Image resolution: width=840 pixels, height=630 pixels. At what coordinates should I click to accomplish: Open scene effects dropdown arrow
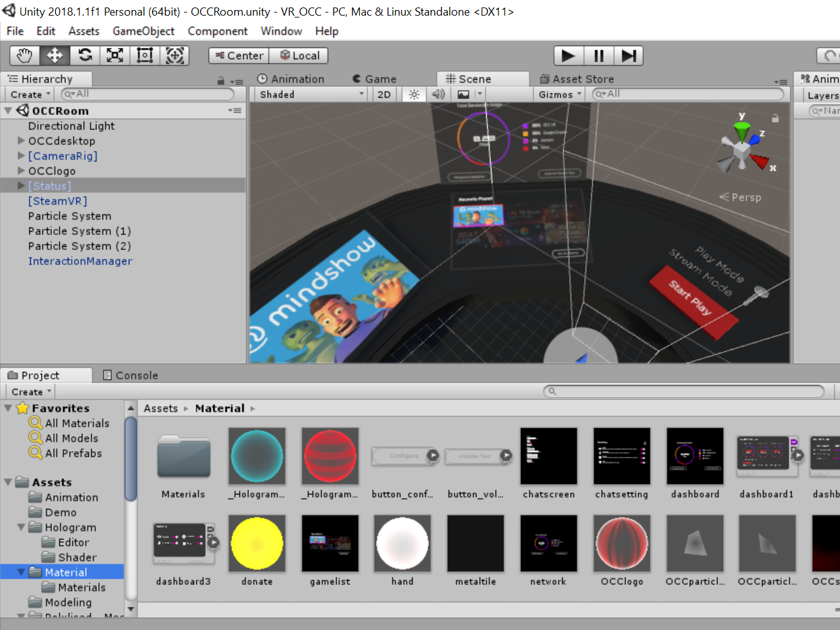point(480,94)
